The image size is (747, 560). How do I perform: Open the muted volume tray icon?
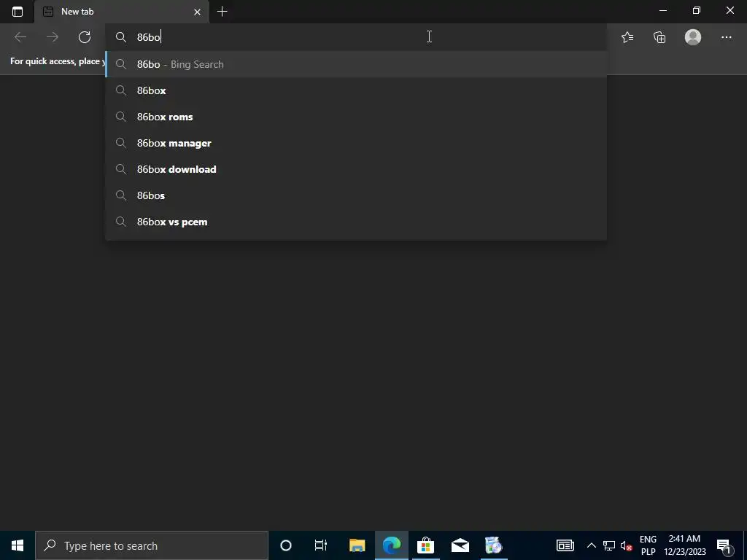627,545
